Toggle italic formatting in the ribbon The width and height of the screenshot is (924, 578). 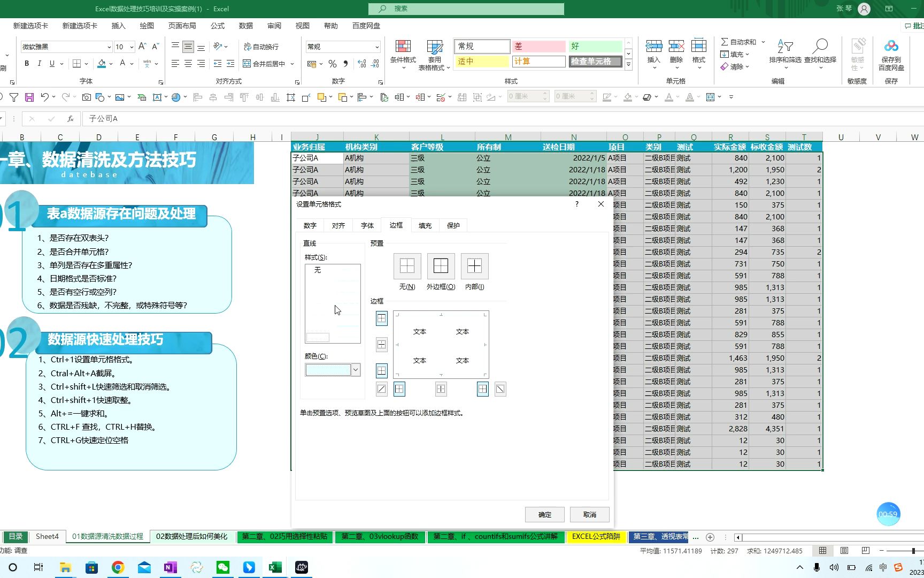point(39,64)
